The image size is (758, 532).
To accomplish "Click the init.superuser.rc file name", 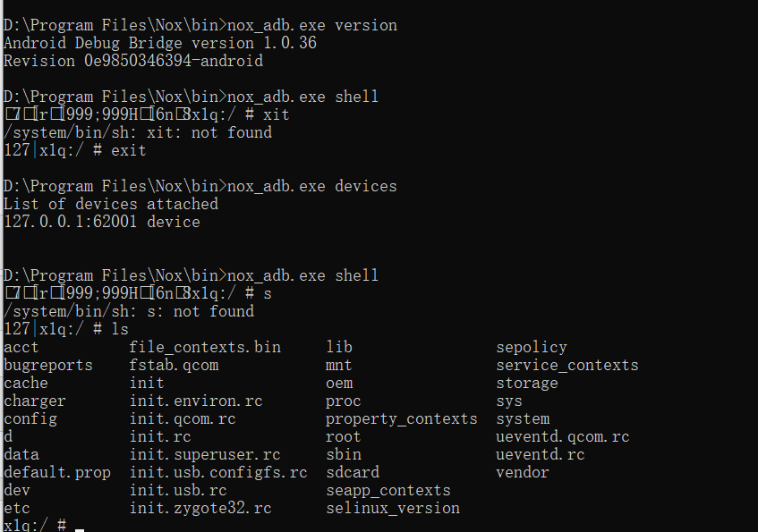I will click(x=205, y=454).
